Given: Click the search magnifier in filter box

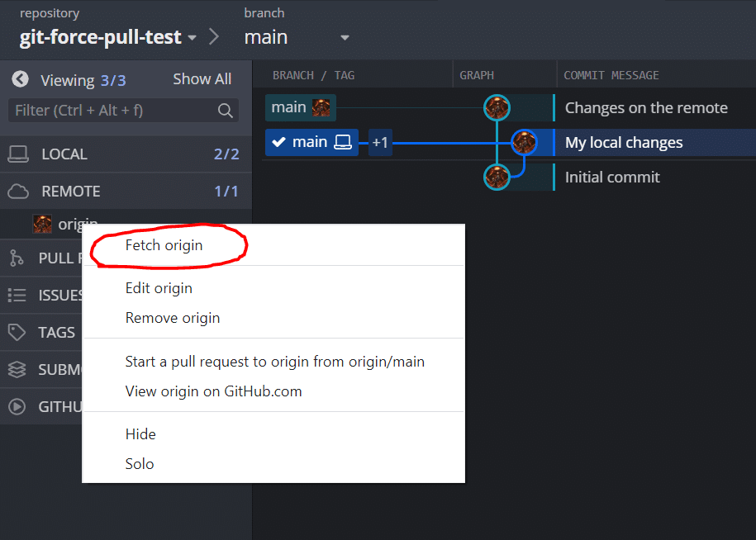Looking at the screenshot, I should pyautogui.click(x=225, y=111).
